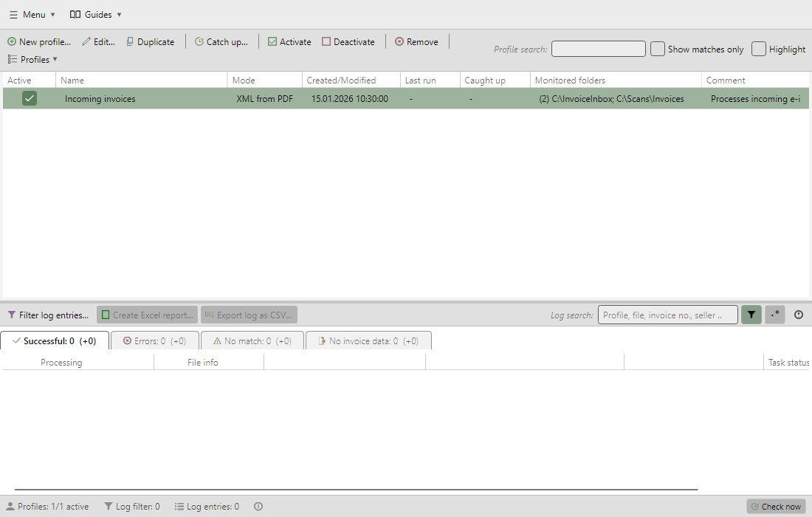Screen dimensions: 812x517
Task: Sort by Created/Modified column header
Action: [351, 81]
